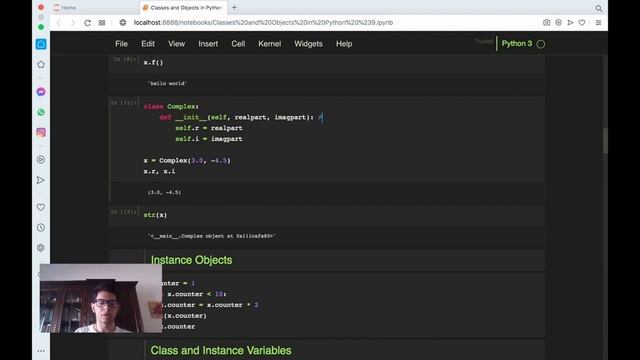Image resolution: width=640 pixels, height=360 pixels.
Task: Take a snapshot with the camera icon
Action: 547,23
